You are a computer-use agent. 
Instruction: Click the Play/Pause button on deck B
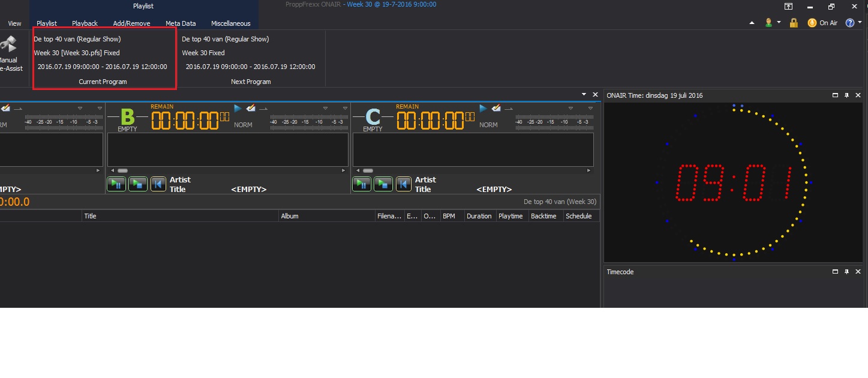pos(116,184)
